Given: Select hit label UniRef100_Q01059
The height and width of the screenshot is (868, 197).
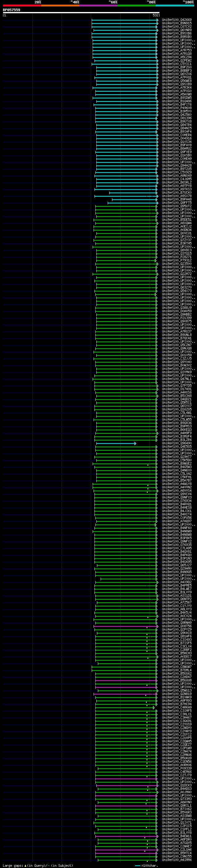Looking at the screenshot, I should (x=176, y=355).
